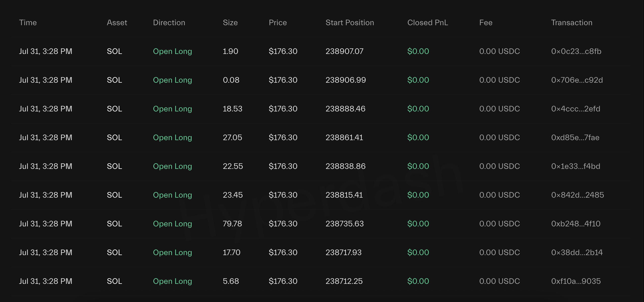
Task: Click the Time column header
Action: pos(28,22)
